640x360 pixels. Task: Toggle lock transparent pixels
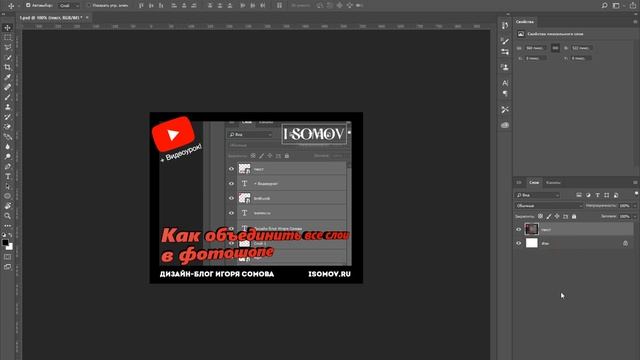tap(540, 216)
